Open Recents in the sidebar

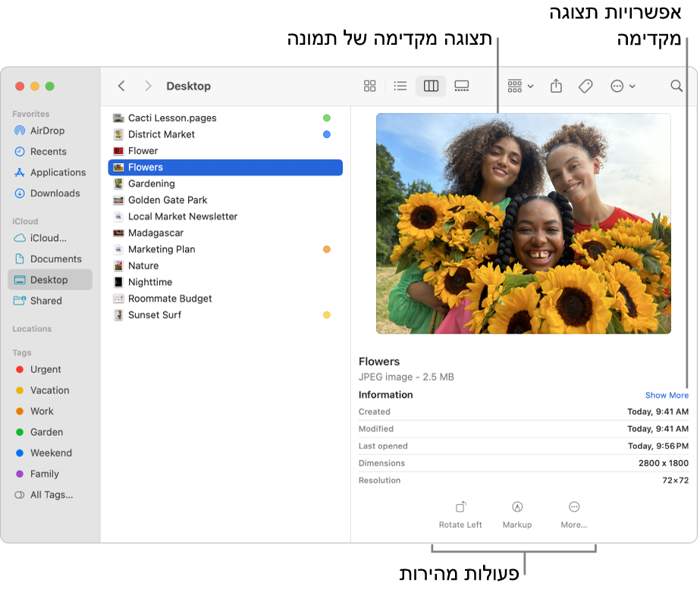point(50,152)
